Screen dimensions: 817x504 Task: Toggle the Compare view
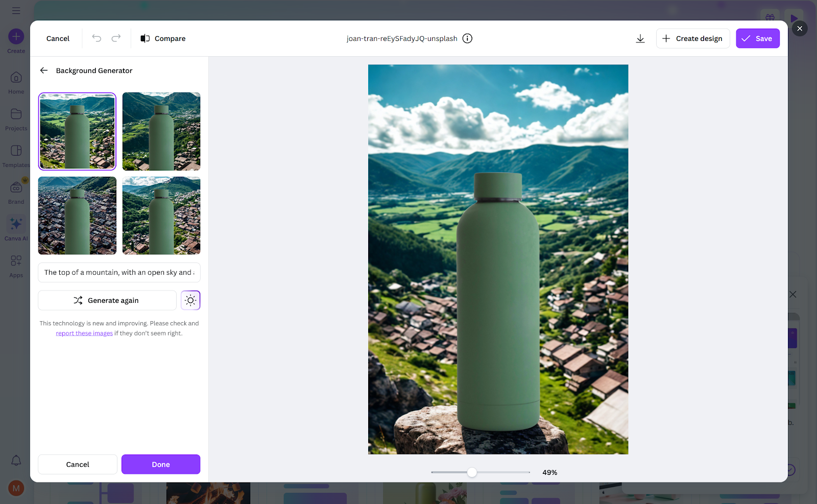coord(163,38)
